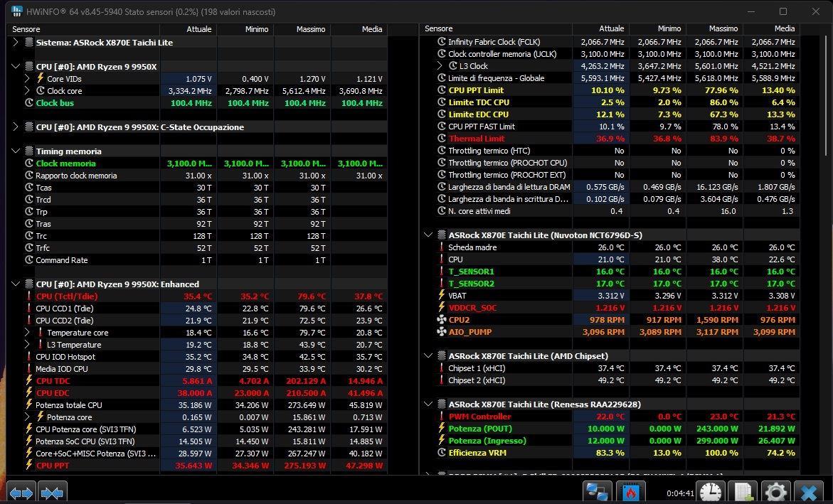The image size is (833, 504).
Task: Click the lightning icon beside CPU TDC
Action: pyautogui.click(x=29, y=381)
